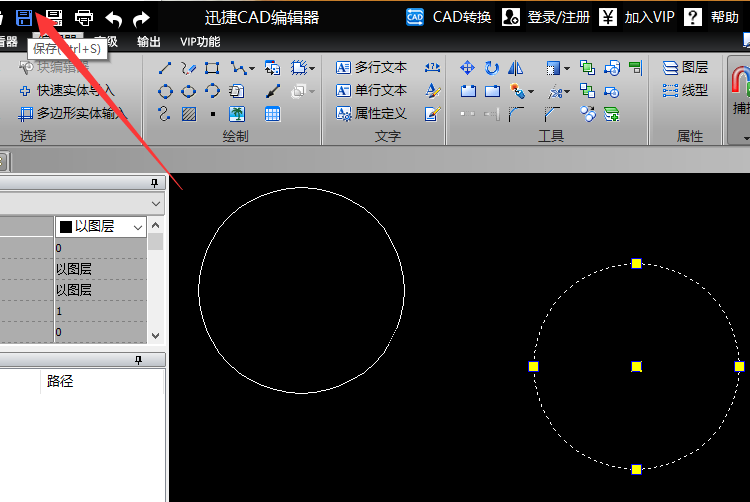
Task: Click the Print icon in title bar
Action: (x=84, y=18)
